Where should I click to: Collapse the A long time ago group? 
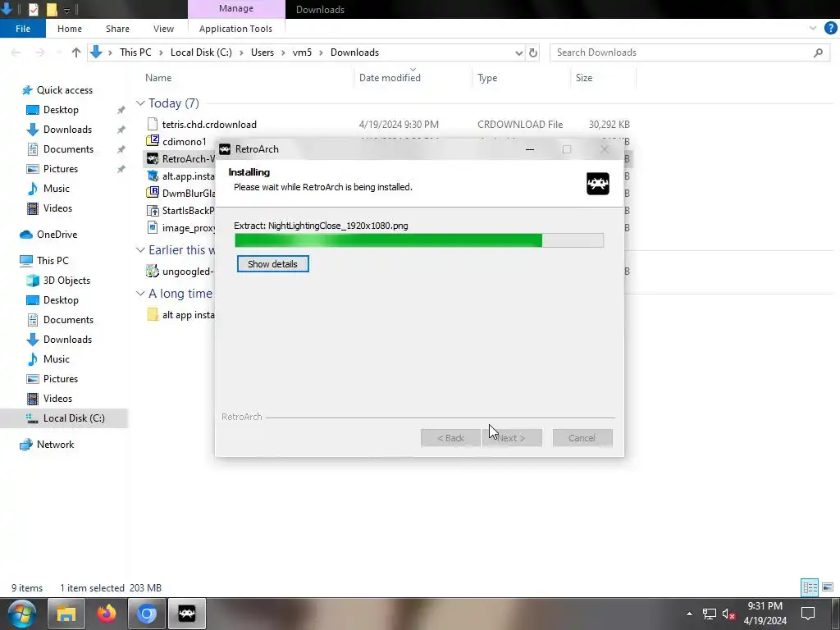(x=140, y=293)
